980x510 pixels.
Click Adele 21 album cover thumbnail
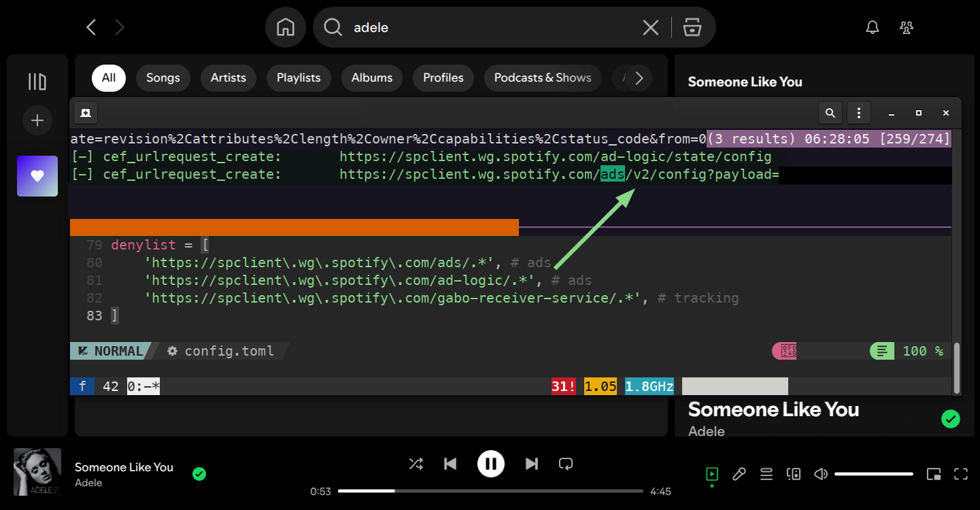click(x=37, y=472)
